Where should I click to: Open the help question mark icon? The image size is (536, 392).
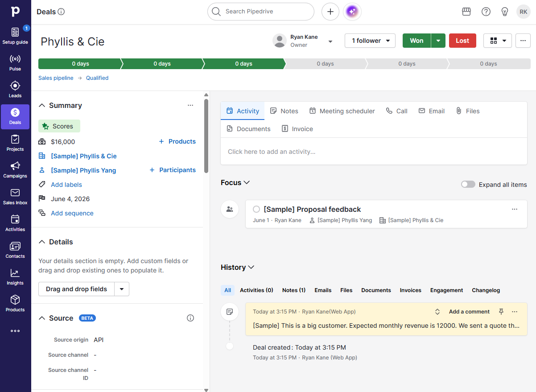(x=486, y=12)
